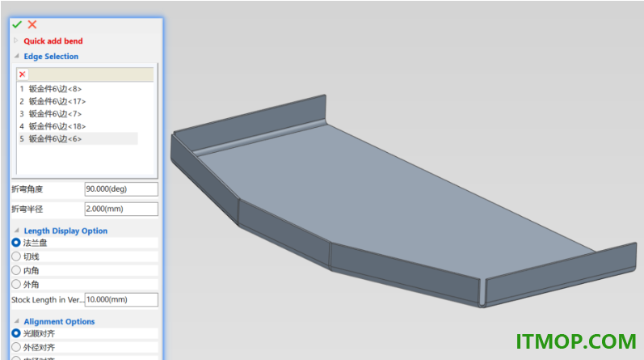Select edge row 钣金件6\边<6>
Image resolution: width=644 pixels, height=360 pixels.
tap(78, 138)
